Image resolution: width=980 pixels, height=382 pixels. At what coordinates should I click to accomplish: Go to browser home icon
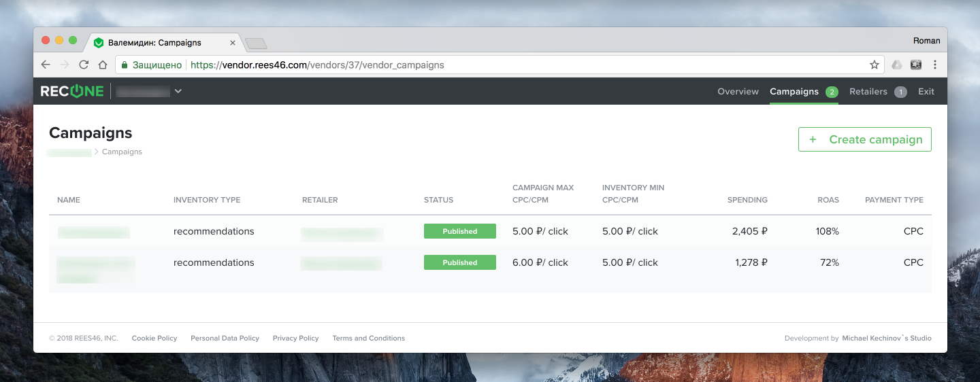103,65
